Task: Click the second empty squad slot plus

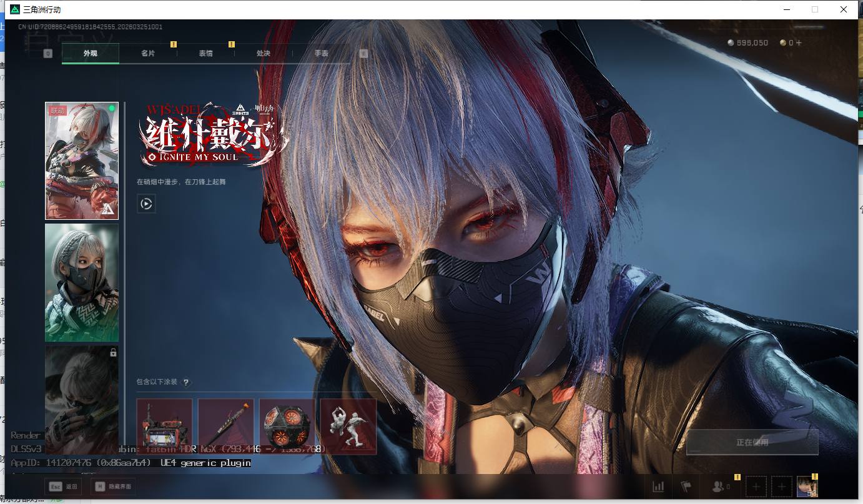Action: [x=781, y=487]
